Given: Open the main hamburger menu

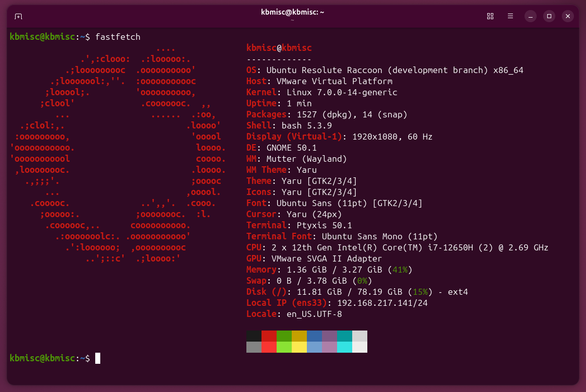Looking at the screenshot, I should pos(510,16).
